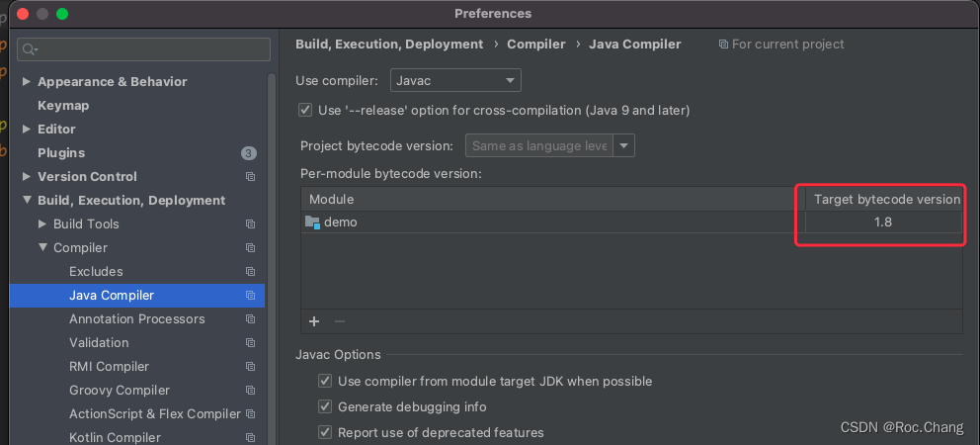980x445 pixels.
Task: Expand the Appearance & Behavior section
Action: pyautogui.click(x=27, y=82)
